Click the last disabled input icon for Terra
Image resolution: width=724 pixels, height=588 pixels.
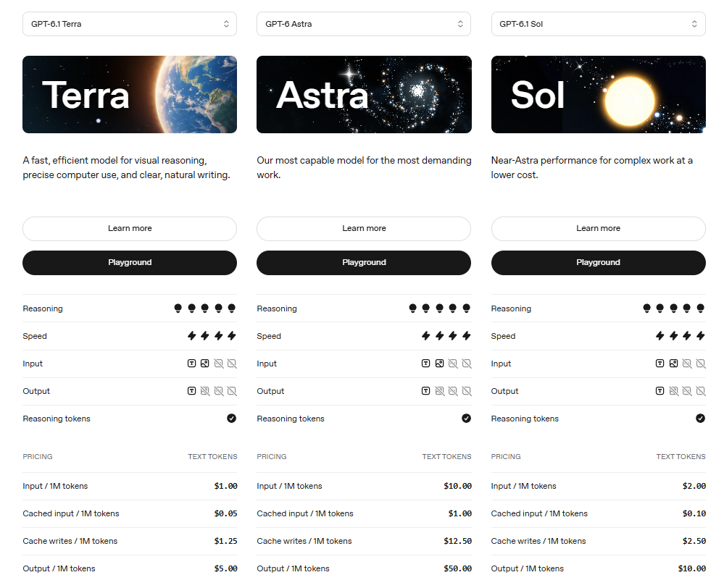click(232, 364)
